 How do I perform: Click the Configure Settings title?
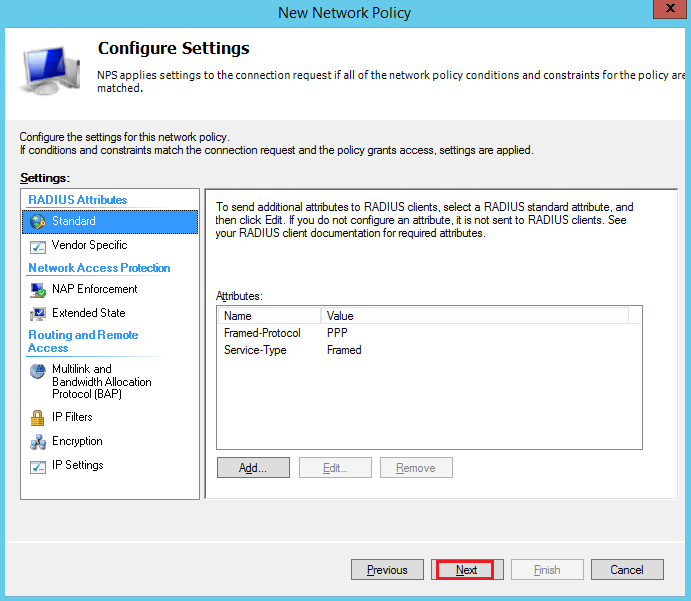[174, 48]
